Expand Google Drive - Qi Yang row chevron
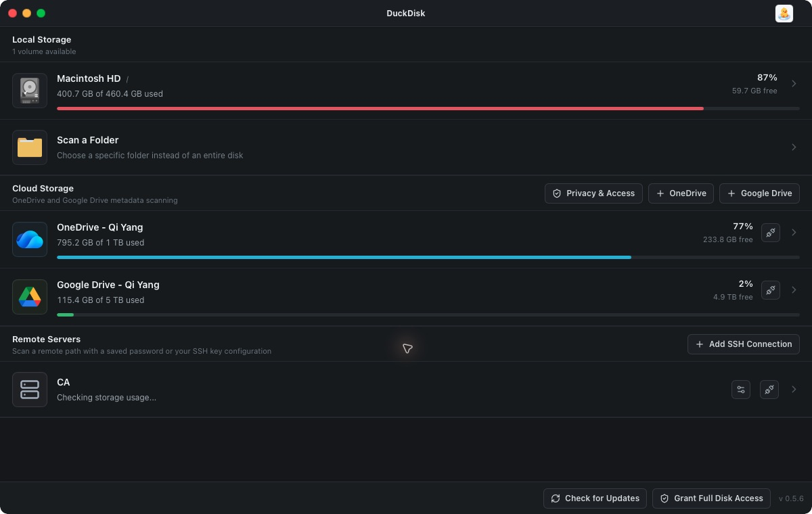The image size is (812, 514). [x=794, y=290]
